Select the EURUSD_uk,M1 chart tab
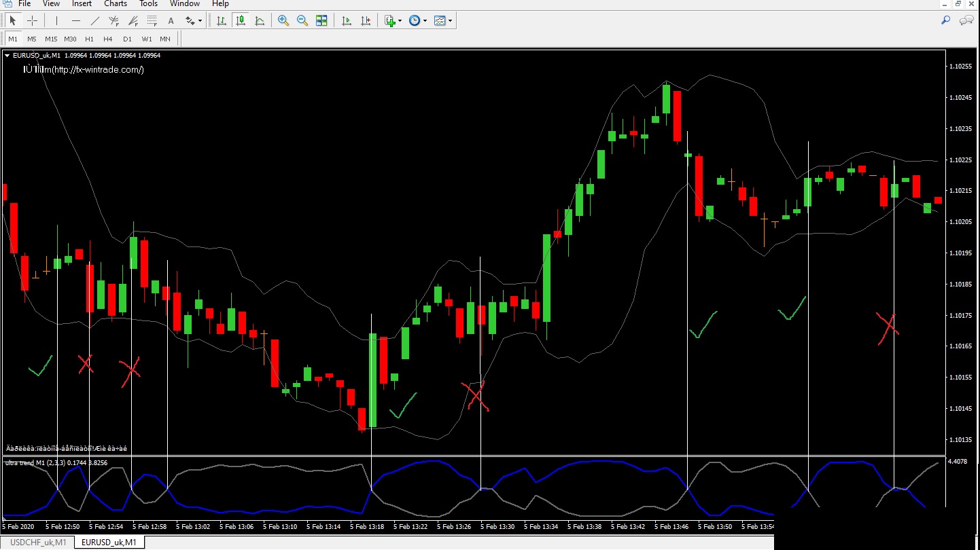This screenshot has height=550, width=980. click(109, 542)
